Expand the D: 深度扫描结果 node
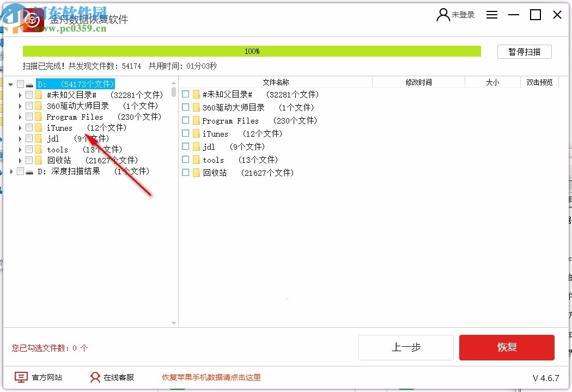 click(11, 171)
